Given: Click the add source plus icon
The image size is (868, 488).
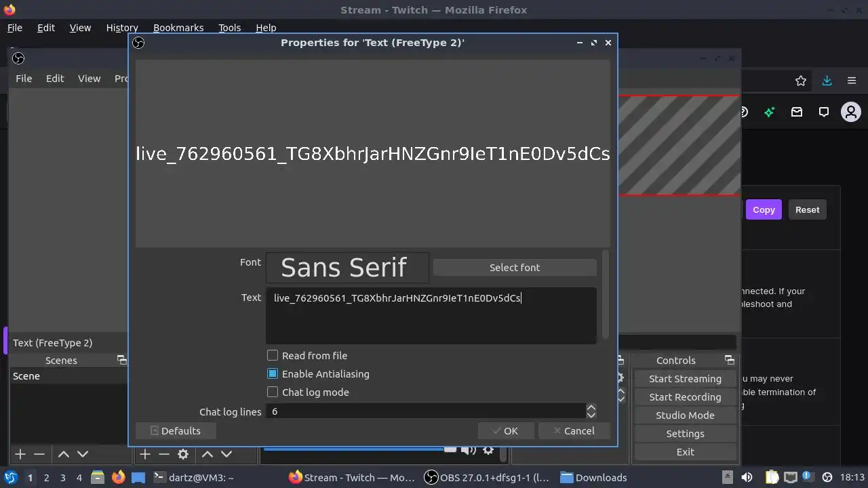Looking at the screenshot, I should (x=145, y=454).
